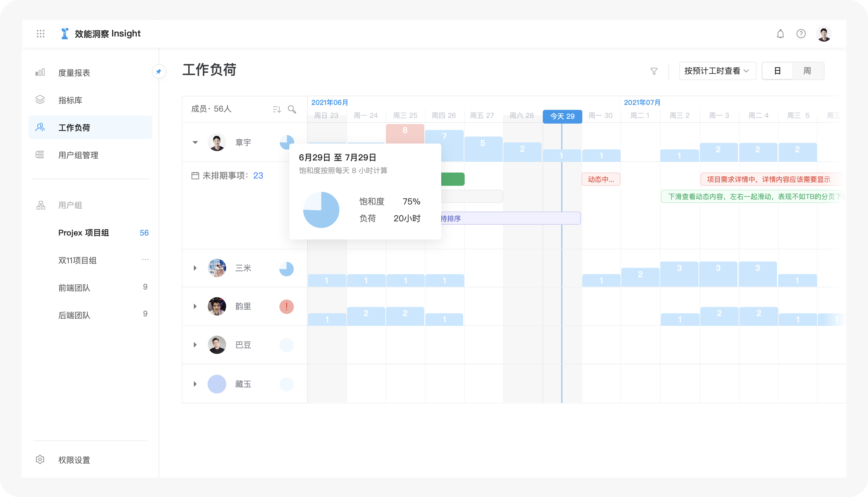Click 三米's 2-hour bar on 周二 1
Screen dimensions: 868x497
point(640,277)
